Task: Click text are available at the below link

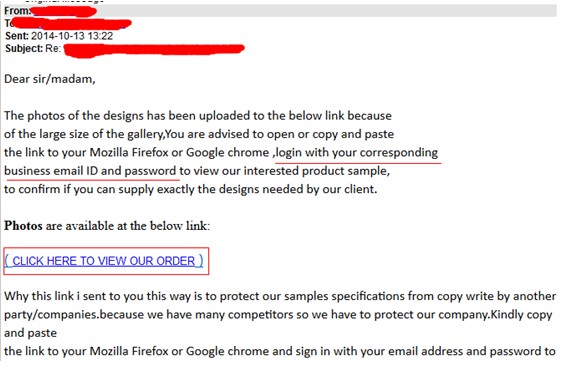Action: pyautogui.click(x=128, y=226)
